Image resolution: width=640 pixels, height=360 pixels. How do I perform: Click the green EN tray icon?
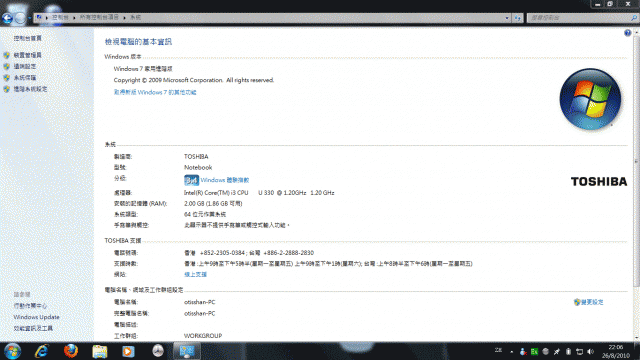coord(534,351)
